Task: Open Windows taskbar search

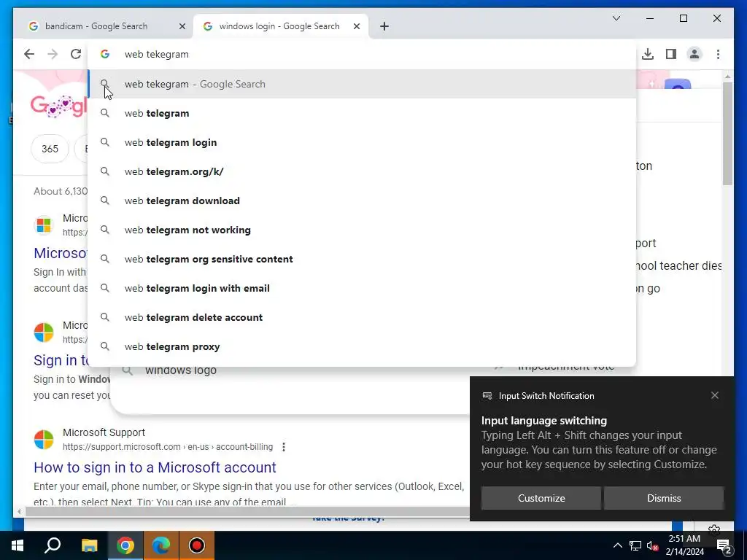Action: coord(53,545)
